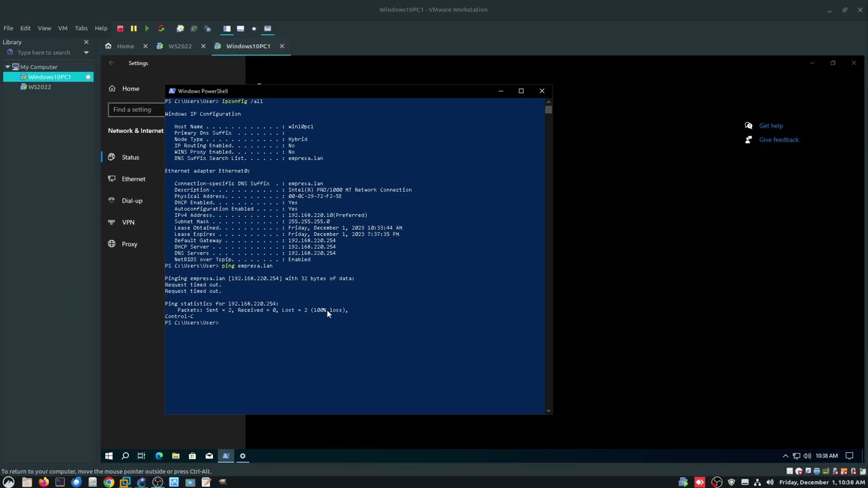Open Settings Home
This screenshot has height=488, width=868.
point(130,89)
